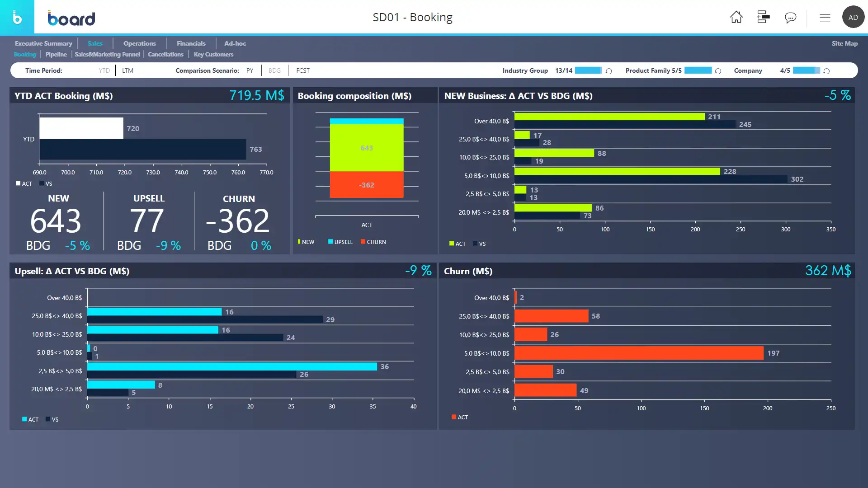
Task: Open Company 4/5 selector
Action: point(762,70)
